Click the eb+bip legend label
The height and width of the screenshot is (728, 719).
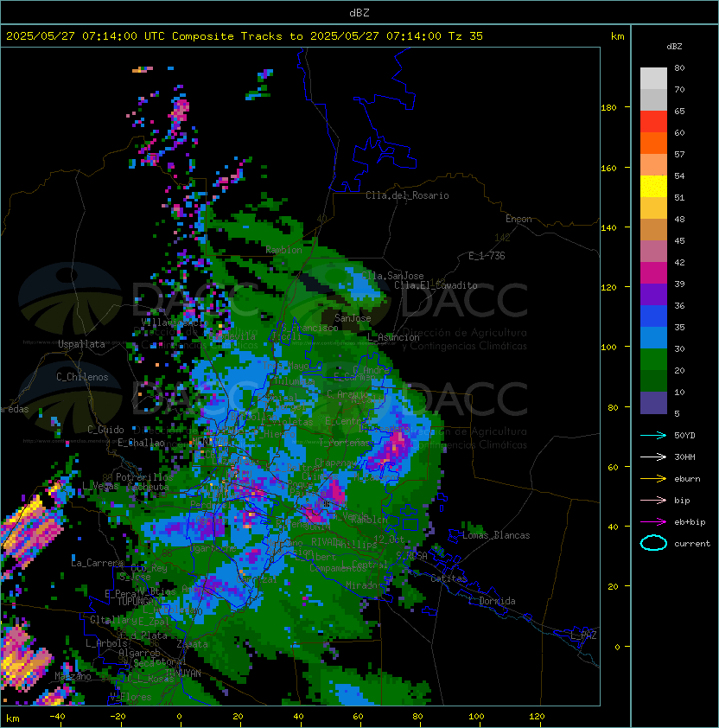(690, 522)
